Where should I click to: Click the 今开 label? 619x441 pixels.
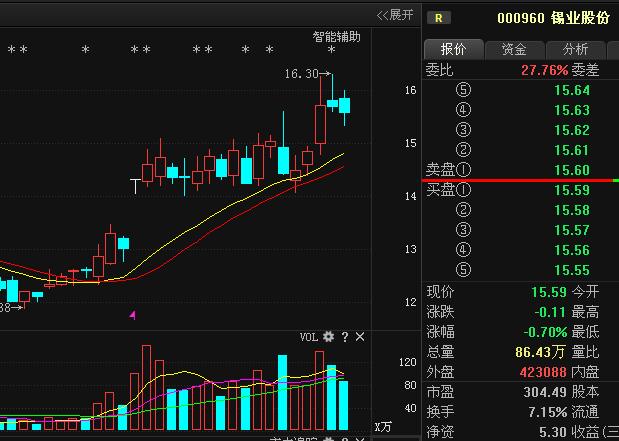(x=585, y=292)
